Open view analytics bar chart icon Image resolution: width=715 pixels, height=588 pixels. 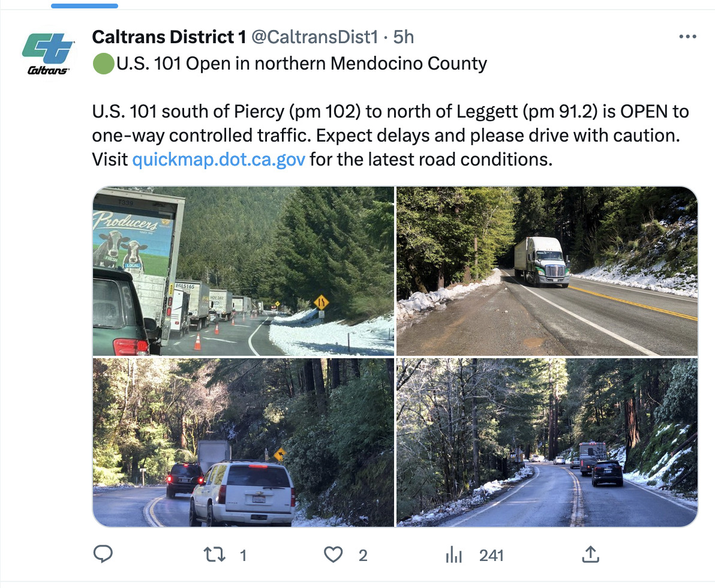(x=454, y=555)
